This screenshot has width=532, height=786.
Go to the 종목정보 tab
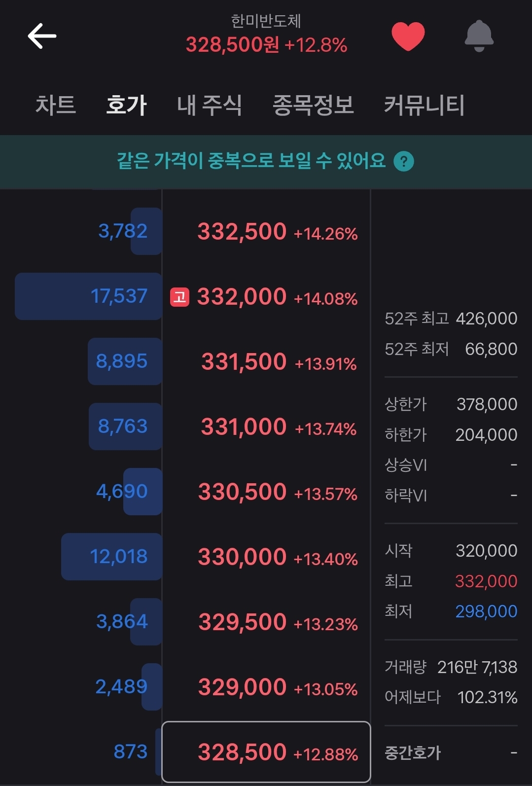[313, 105]
